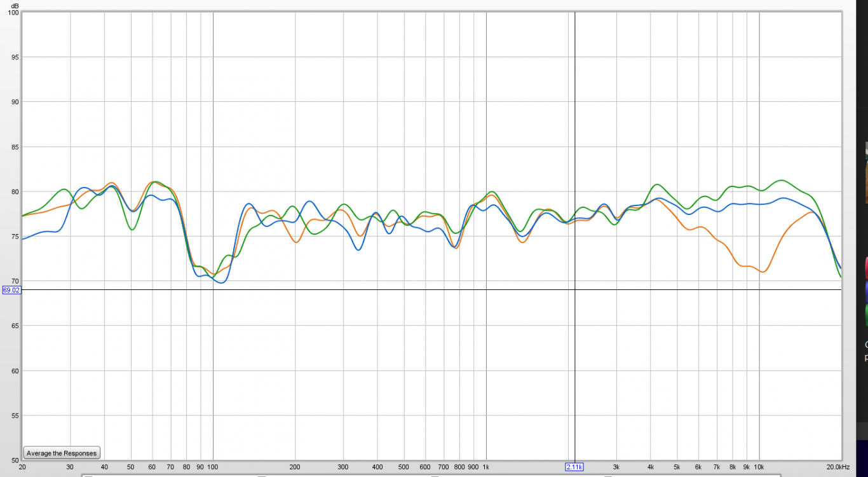Screen dimensions: 868x477
Task: Click the 20 label on the frequency axis
Action: click(x=23, y=467)
